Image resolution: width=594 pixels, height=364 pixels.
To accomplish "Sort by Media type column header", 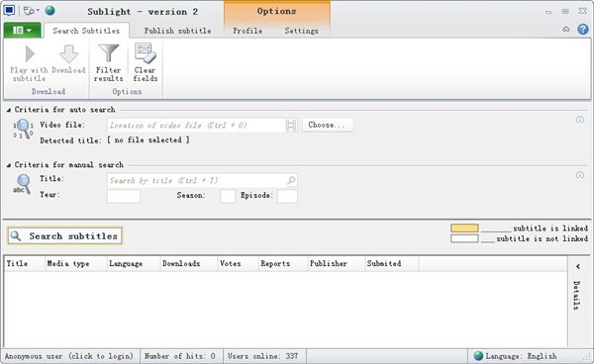I will [76, 263].
